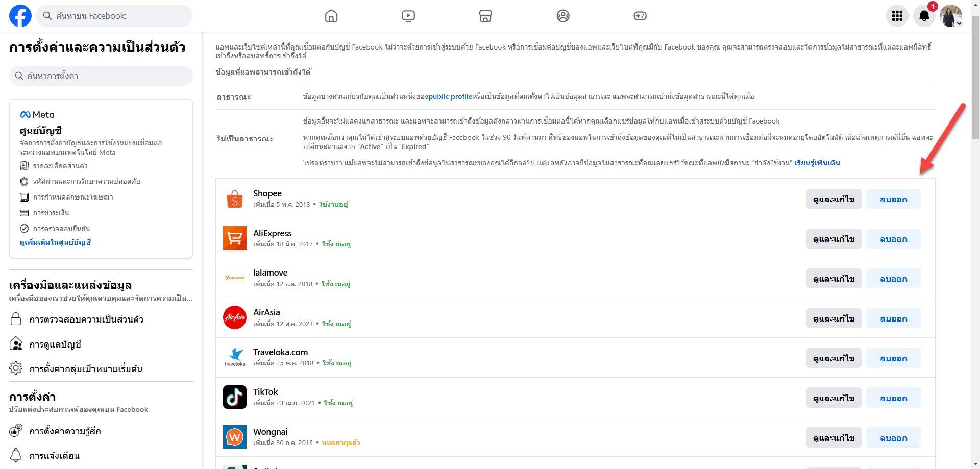
Task: Click Remove button for TikTok
Action: point(893,398)
